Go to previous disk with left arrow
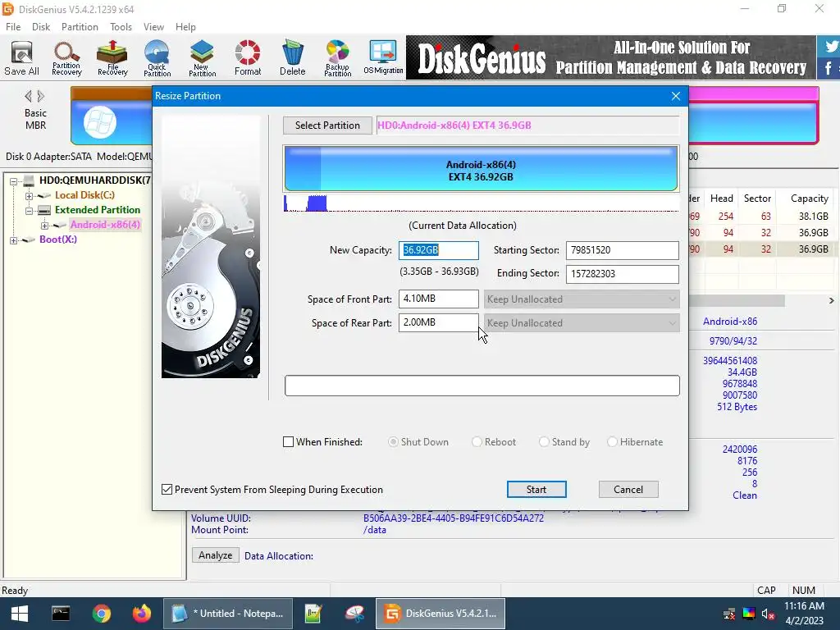Screen dimensions: 840x630 [29, 97]
